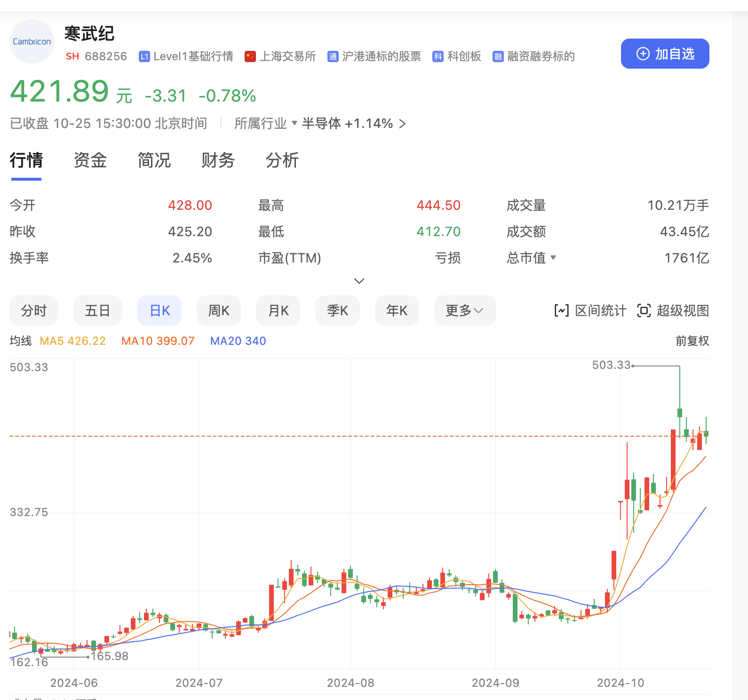Click the 市盈(TTM) value 亏损
The width and height of the screenshot is (748, 700).
(448, 258)
